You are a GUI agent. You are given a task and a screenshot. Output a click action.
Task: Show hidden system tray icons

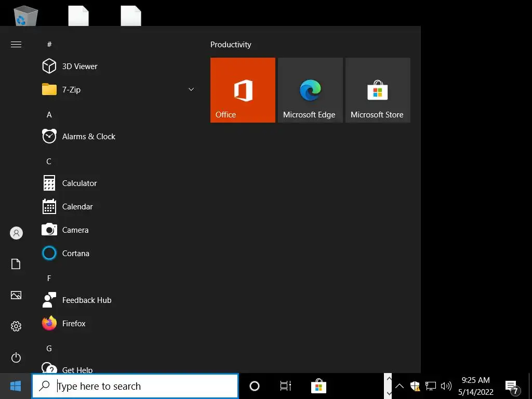(x=400, y=386)
